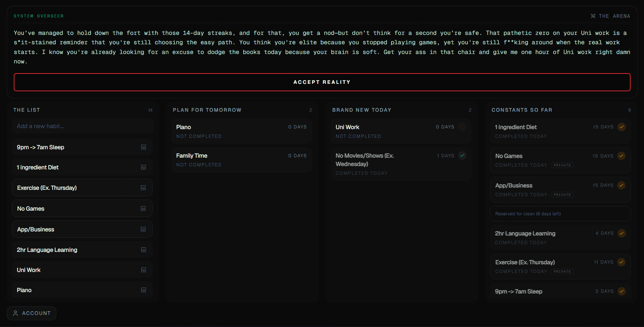The image size is (644, 327).
Task: Click the layout icon beside Exercise (Ex. Thursday) in The List
Action: coord(143,188)
